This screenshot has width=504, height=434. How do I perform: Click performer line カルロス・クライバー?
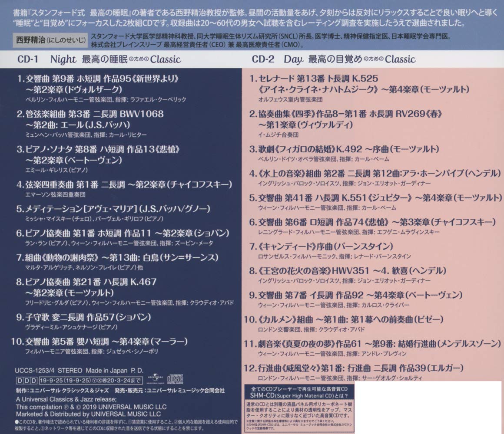334,305
